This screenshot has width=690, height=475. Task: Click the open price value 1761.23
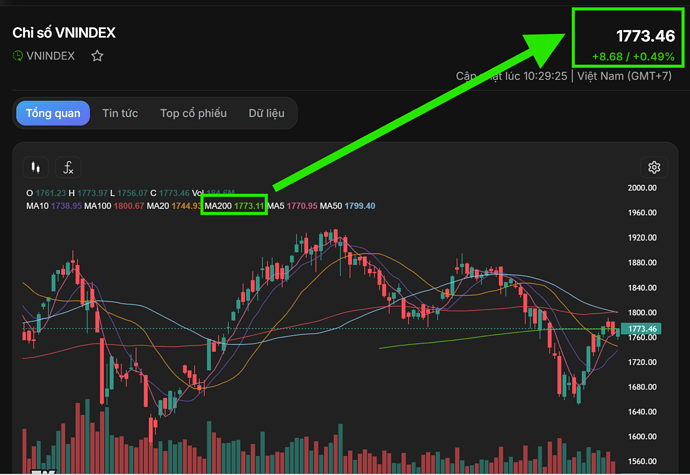[51, 193]
